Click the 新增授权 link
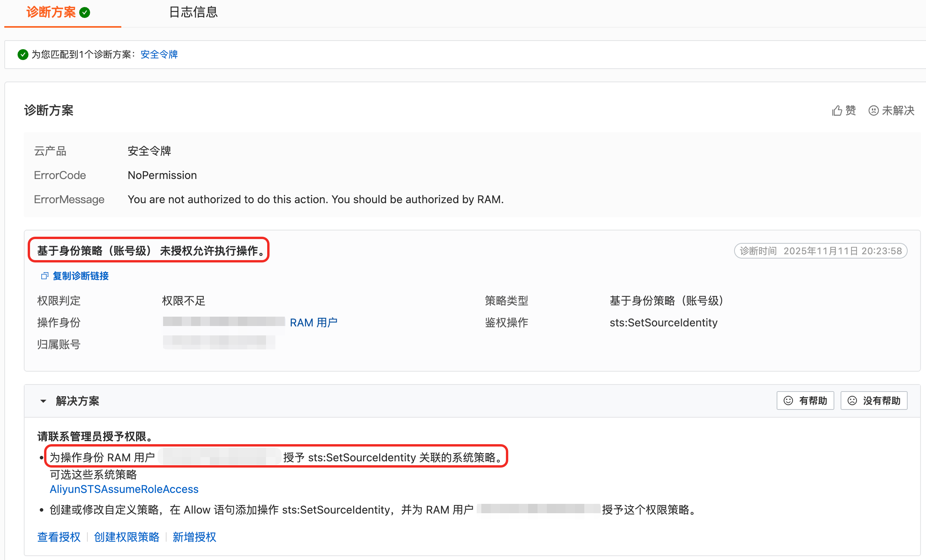This screenshot has width=926, height=560. [194, 537]
